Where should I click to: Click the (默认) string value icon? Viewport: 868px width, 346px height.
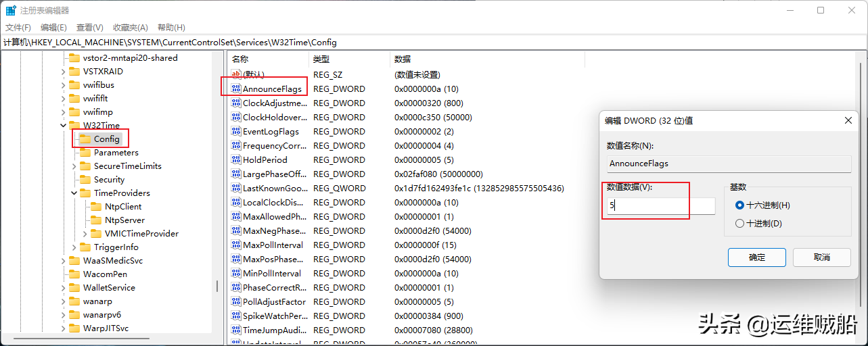(236, 74)
